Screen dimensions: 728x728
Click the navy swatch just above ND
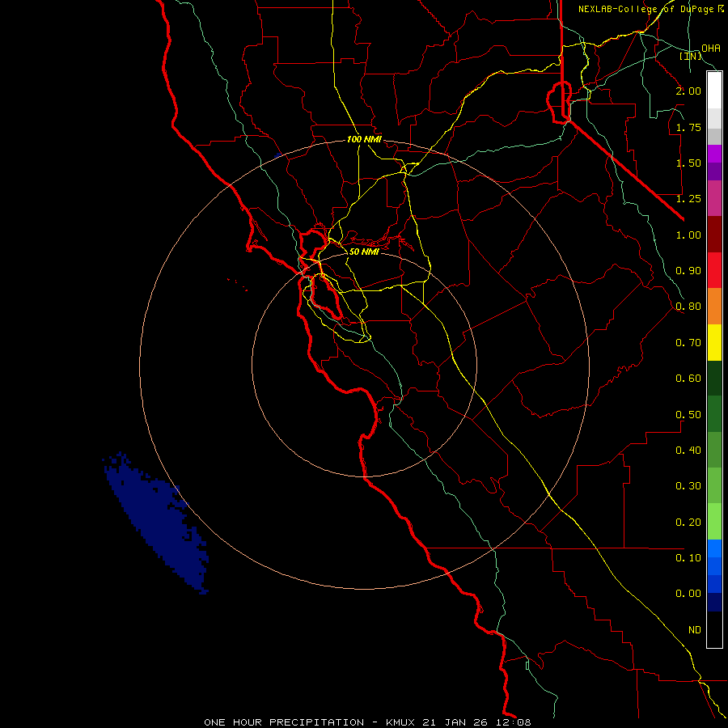pyautogui.click(x=714, y=603)
